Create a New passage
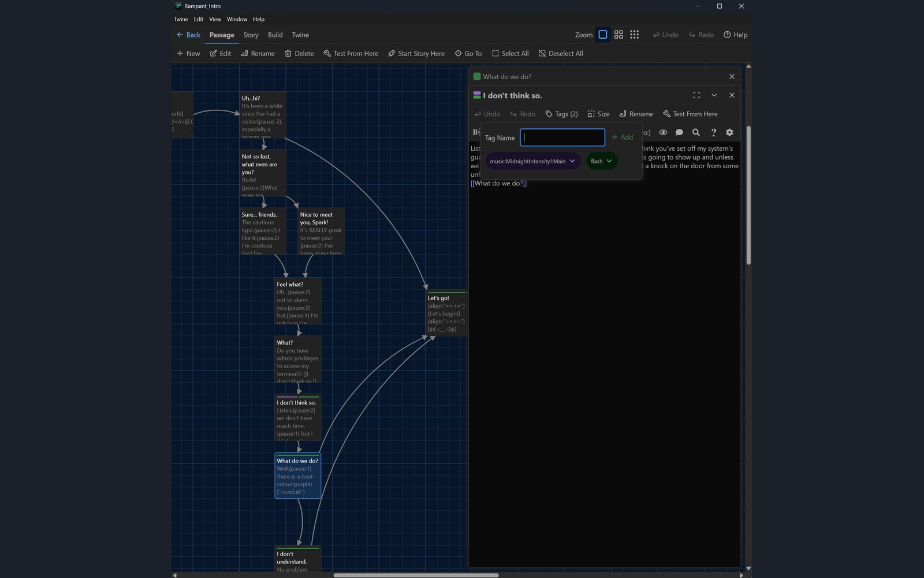 click(x=188, y=53)
